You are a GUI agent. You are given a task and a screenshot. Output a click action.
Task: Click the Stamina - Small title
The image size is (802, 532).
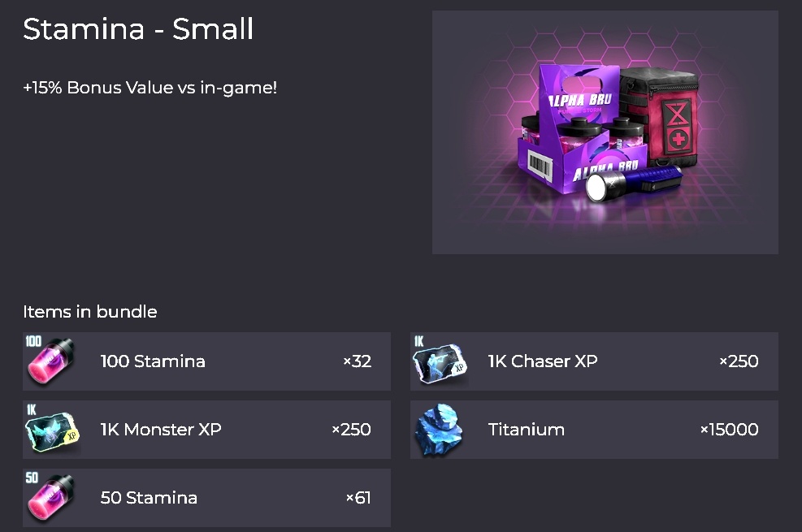[x=138, y=29]
